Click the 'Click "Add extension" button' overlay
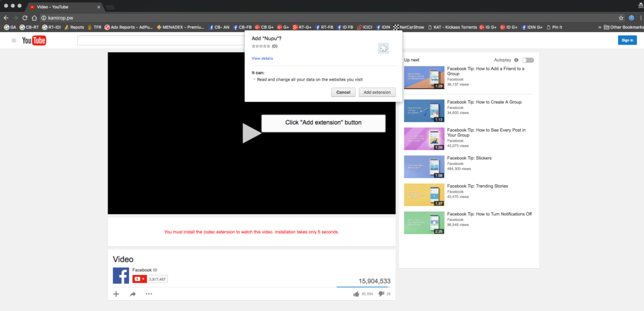This screenshot has height=311, width=644. [x=323, y=123]
